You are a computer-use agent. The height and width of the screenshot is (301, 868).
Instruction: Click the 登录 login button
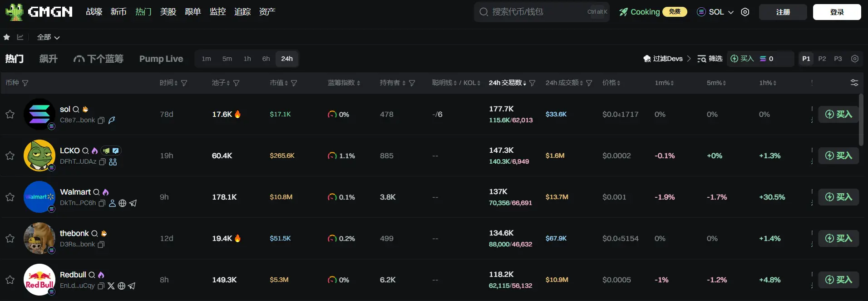(x=836, y=12)
